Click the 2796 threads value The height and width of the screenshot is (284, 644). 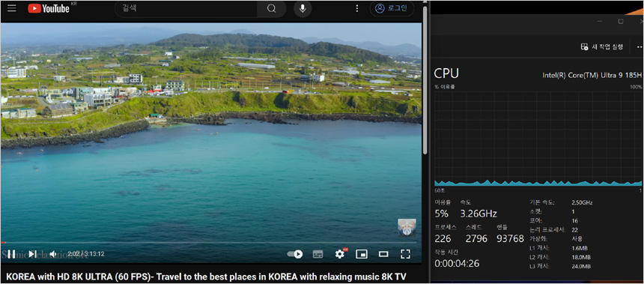[x=476, y=238]
